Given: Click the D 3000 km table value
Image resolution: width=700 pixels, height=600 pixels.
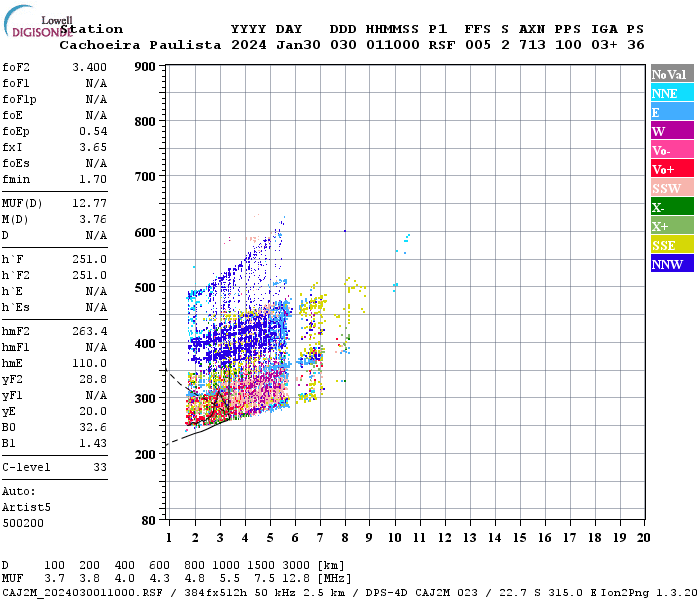Looking at the screenshot, I should (296, 565).
